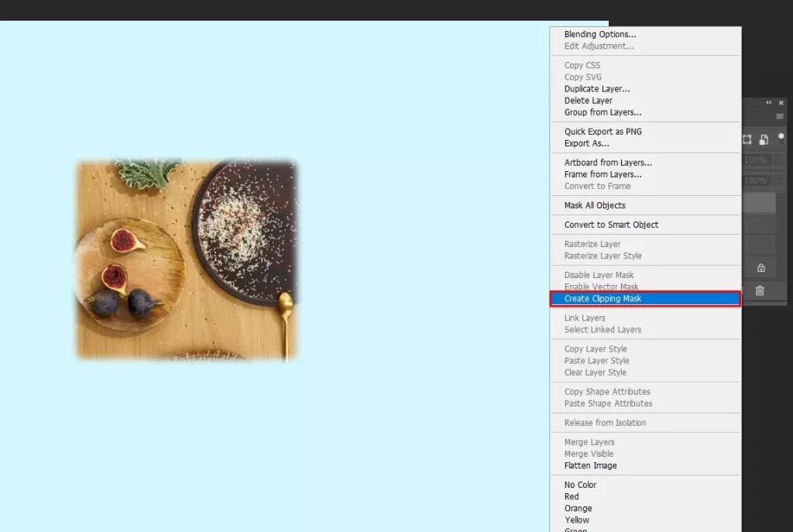The image size is (793, 532).
Task: Open Blending Options
Action: tap(599, 34)
